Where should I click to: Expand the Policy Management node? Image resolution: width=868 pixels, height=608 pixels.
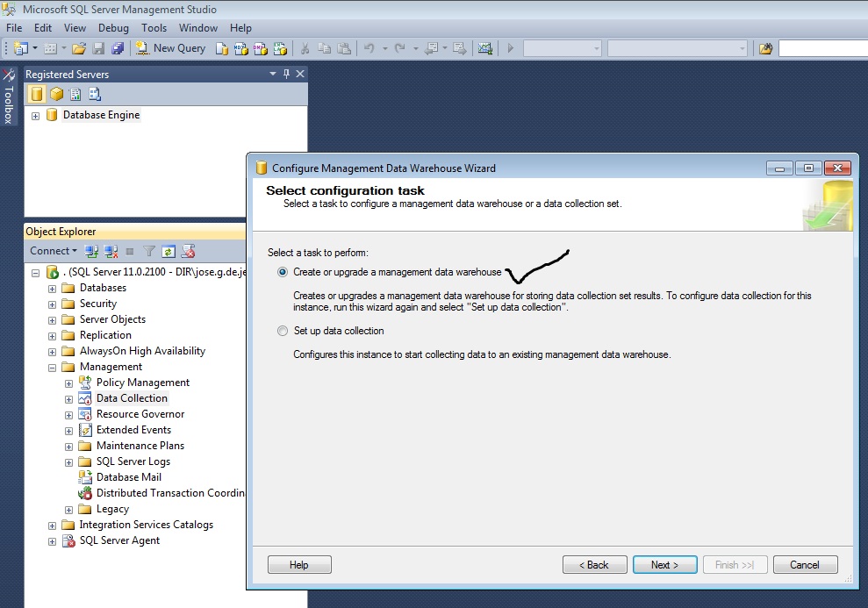[x=68, y=383]
